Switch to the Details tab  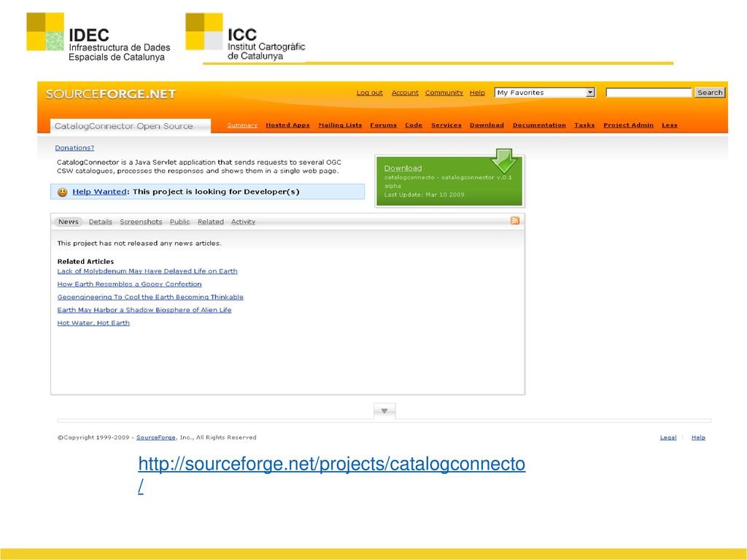coord(101,222)
